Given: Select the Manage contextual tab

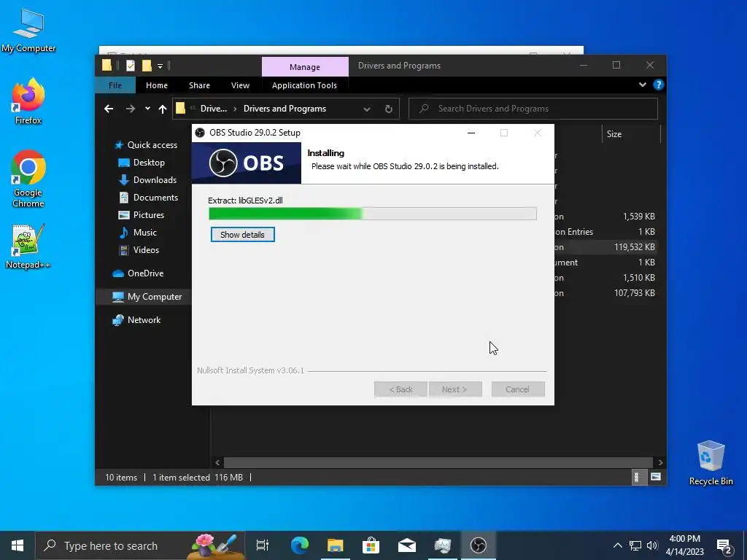Looking at the screenshot, I should 305,66.
